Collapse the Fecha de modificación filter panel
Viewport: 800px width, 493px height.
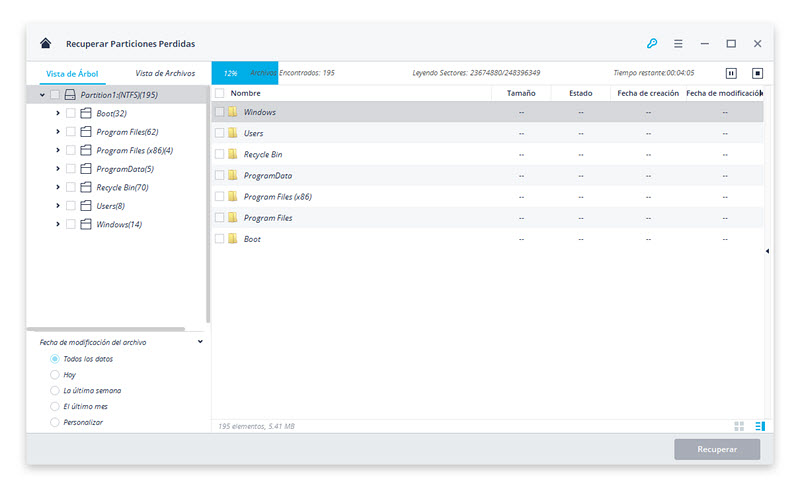coord(201,342)
